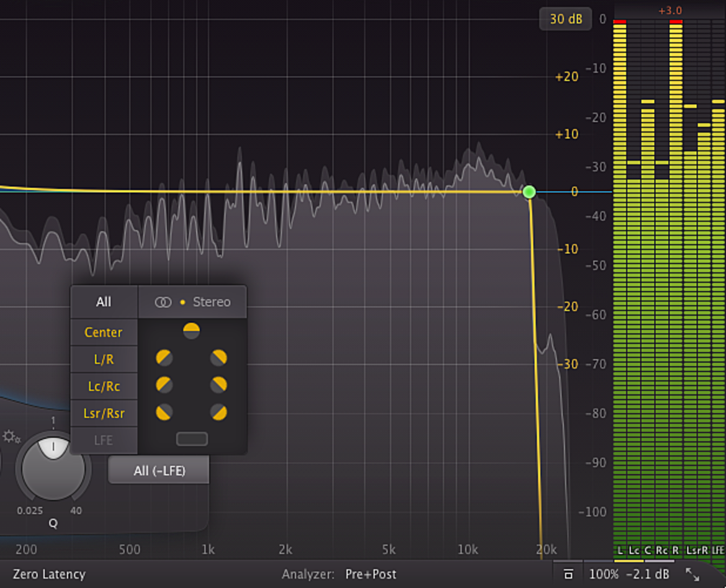Select the Lsr/Rsr channel row
Image resolution: width=726 pixels, height=588 pixels.
click(x=104, y=413)
